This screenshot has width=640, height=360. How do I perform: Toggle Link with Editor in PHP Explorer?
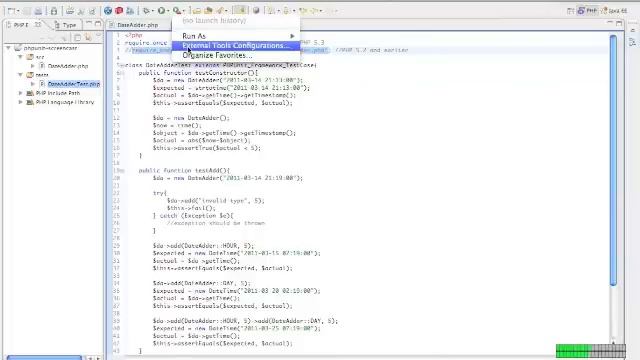[88, 38]
